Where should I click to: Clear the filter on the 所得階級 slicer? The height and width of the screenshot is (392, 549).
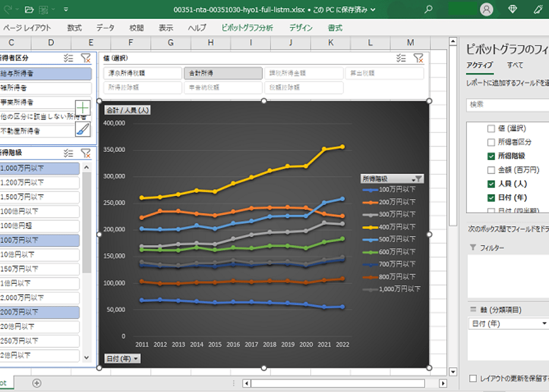(x=86, y=153)
